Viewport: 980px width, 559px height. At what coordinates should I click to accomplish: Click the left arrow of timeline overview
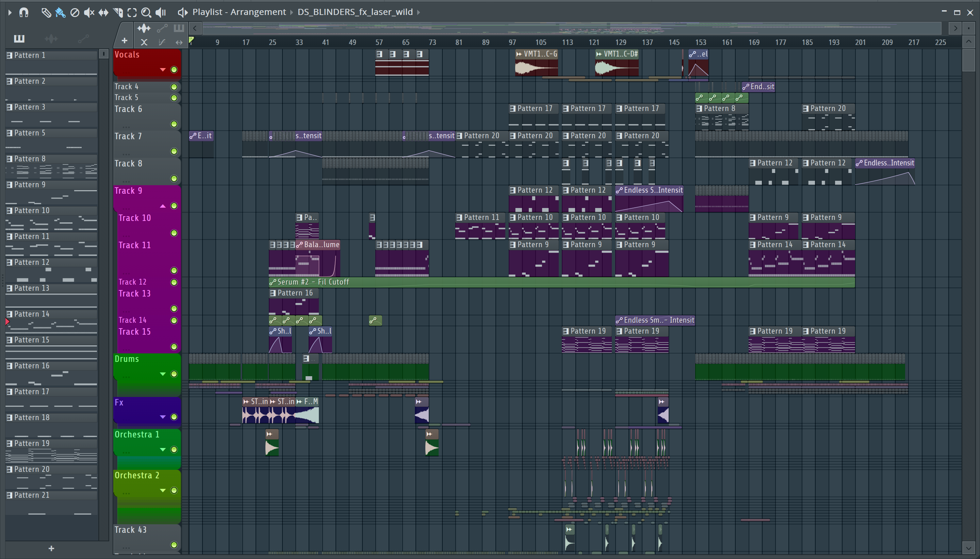[195, 28]
